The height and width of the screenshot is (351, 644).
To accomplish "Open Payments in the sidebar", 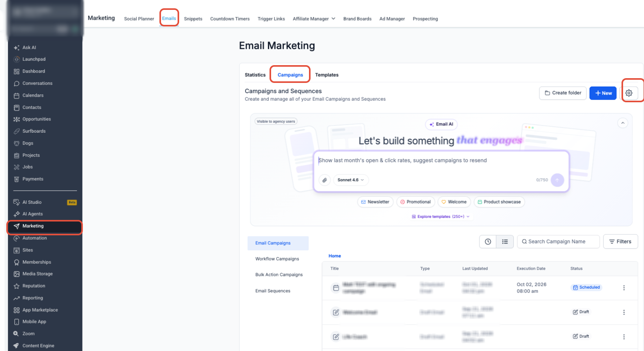I will 33,179.
